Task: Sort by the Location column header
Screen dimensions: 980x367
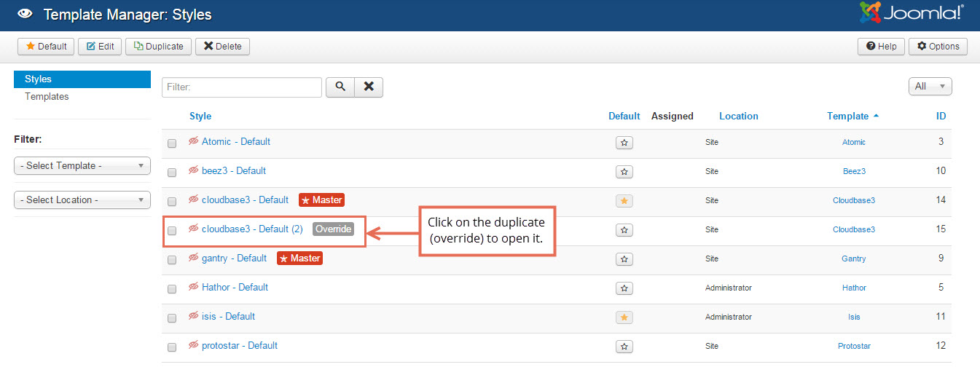Action: [x=739, y=116]
